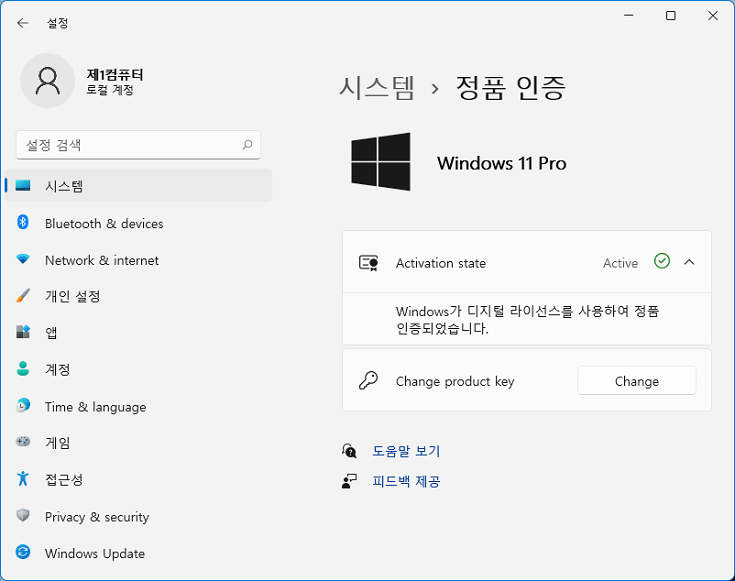This screenshot has width=735, height=581.
Task: Click the green activation checkmark icon
Action: 662,261
